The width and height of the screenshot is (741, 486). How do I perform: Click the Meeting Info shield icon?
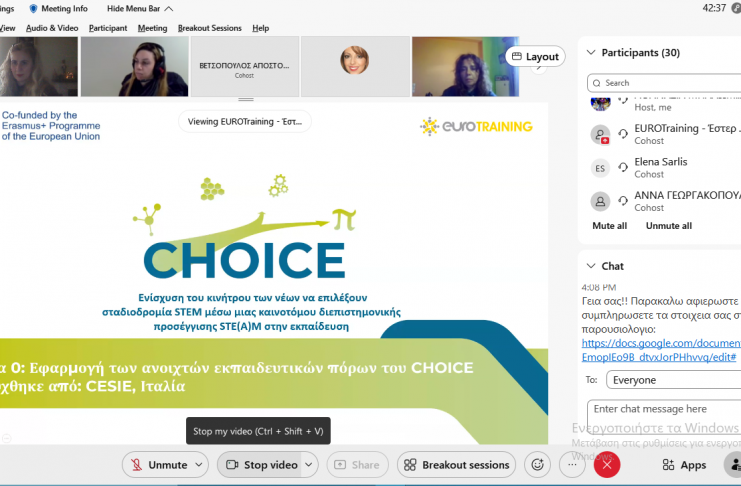click(x=33, y=9)
